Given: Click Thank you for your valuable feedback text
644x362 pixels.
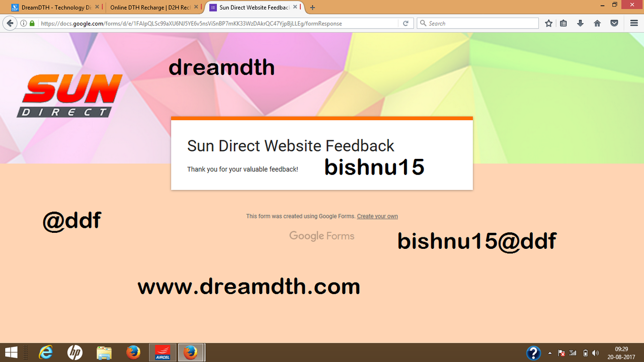Looking at the screenshot, I should coord(243,169).
